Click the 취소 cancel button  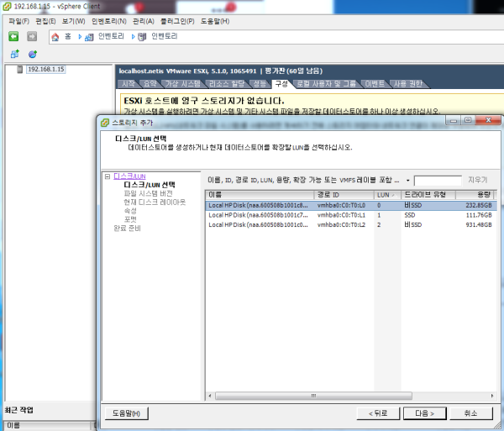click(471, 413)
